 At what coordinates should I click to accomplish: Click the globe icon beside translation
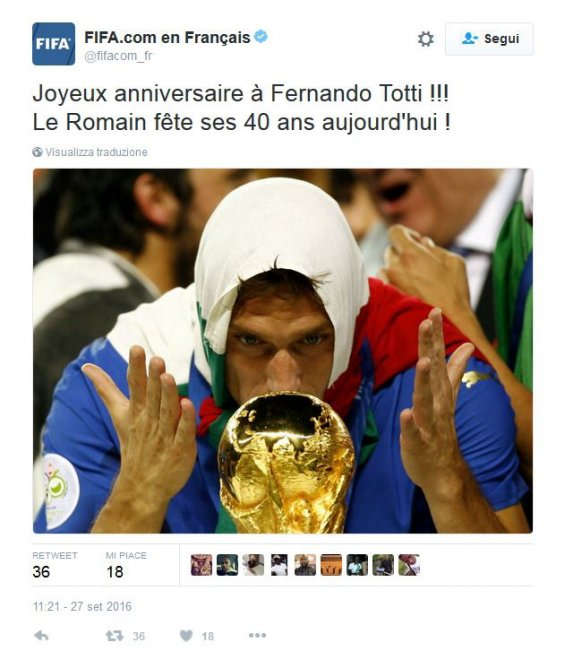[37, 152]
